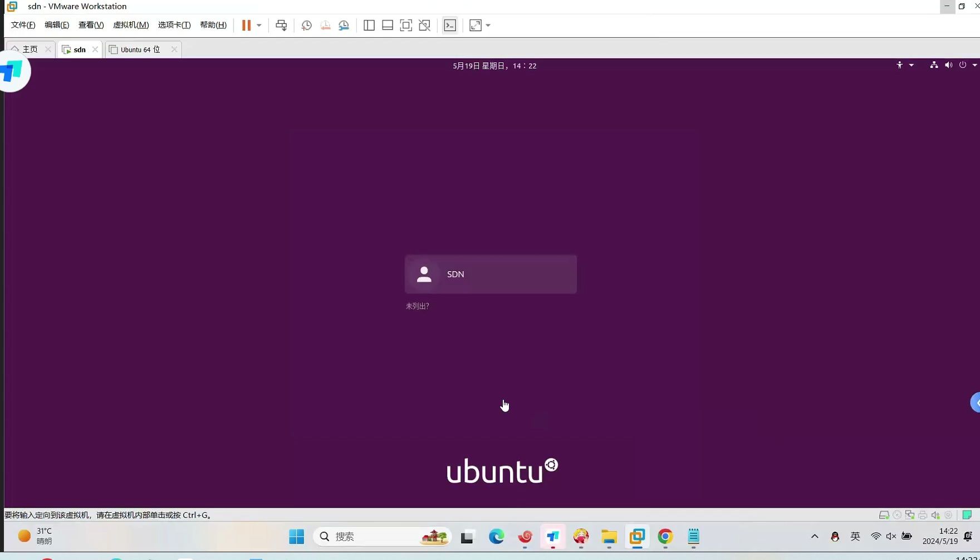Open the snapshot manager wrench-clock icon
980x560 pixels.
pos(344,25)
